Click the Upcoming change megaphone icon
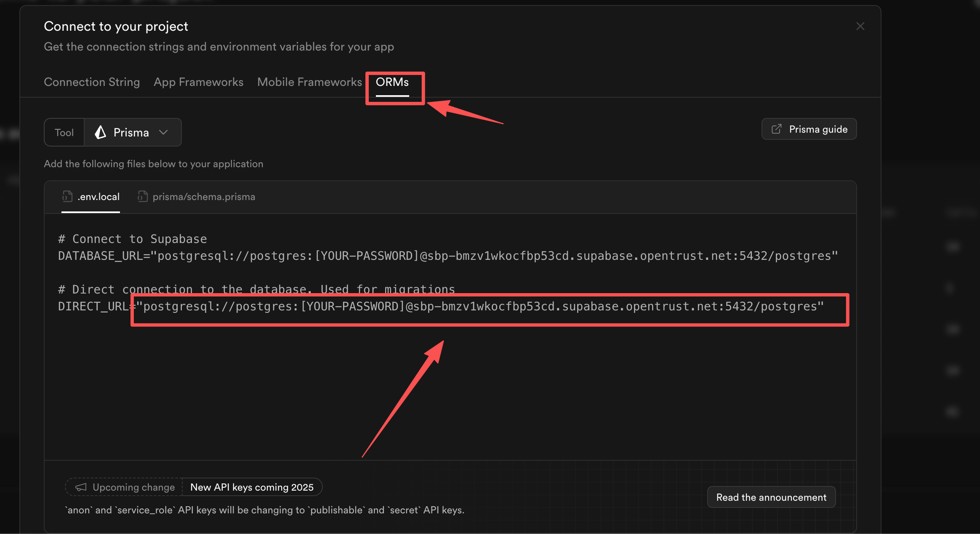Screen dimensions: 980x534 tap(81, 487)
